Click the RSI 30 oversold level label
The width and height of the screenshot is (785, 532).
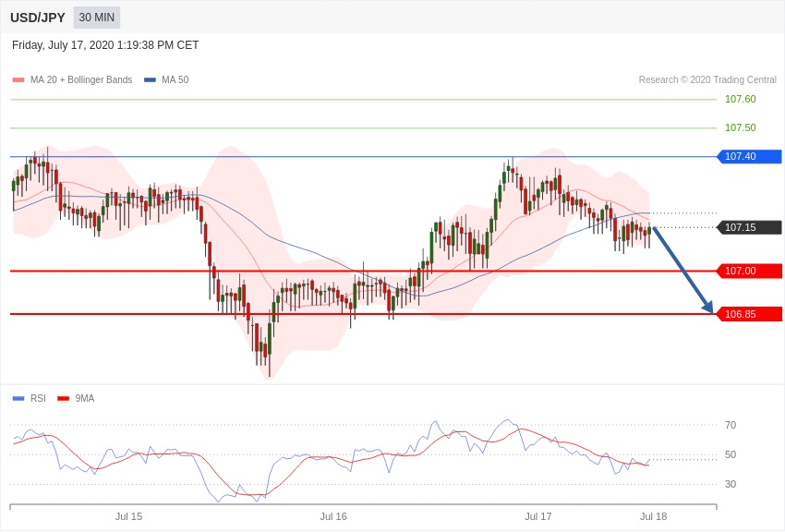731,484
